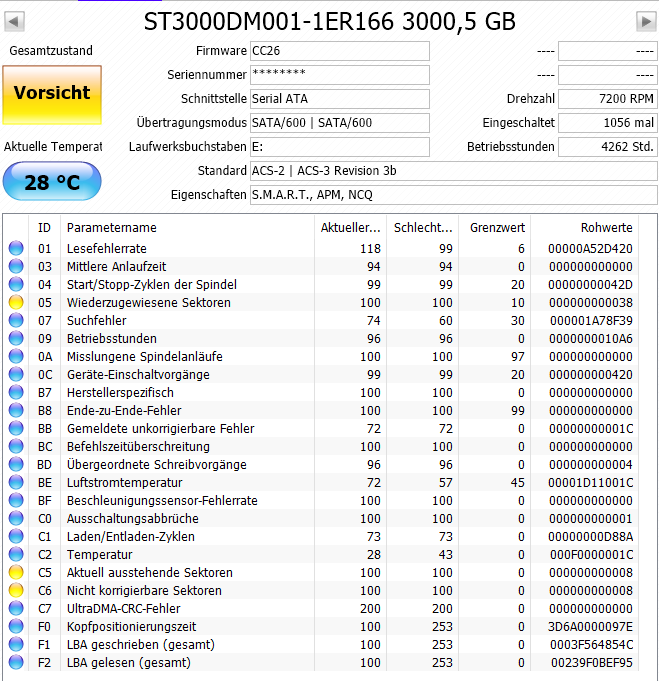Click blue status icon for LBA geschrieben (gesamt)

(16, 645)
